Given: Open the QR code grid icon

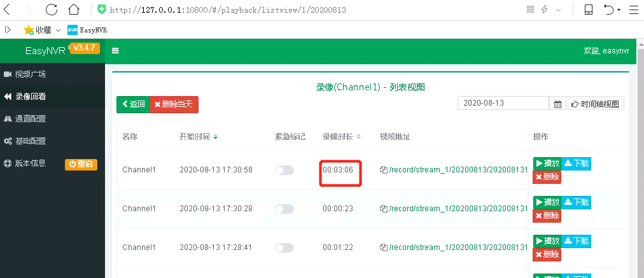Looking at the screenshot, I should [x=530, y=10].
